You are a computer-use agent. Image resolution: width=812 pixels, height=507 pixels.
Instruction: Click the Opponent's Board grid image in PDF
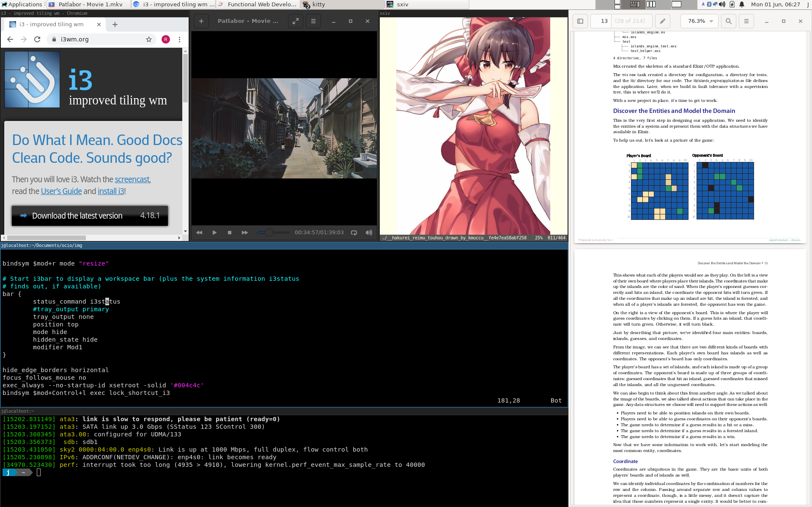point(725,191)
